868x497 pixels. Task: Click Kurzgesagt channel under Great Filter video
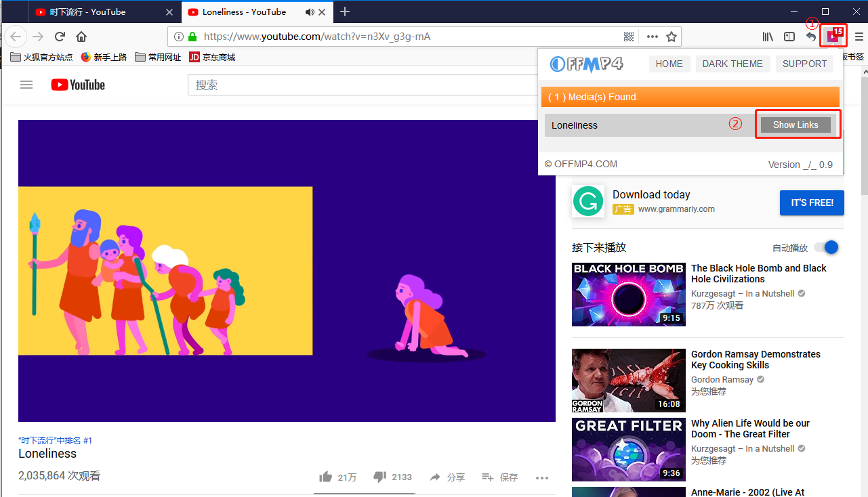click(x=743, y=449)
